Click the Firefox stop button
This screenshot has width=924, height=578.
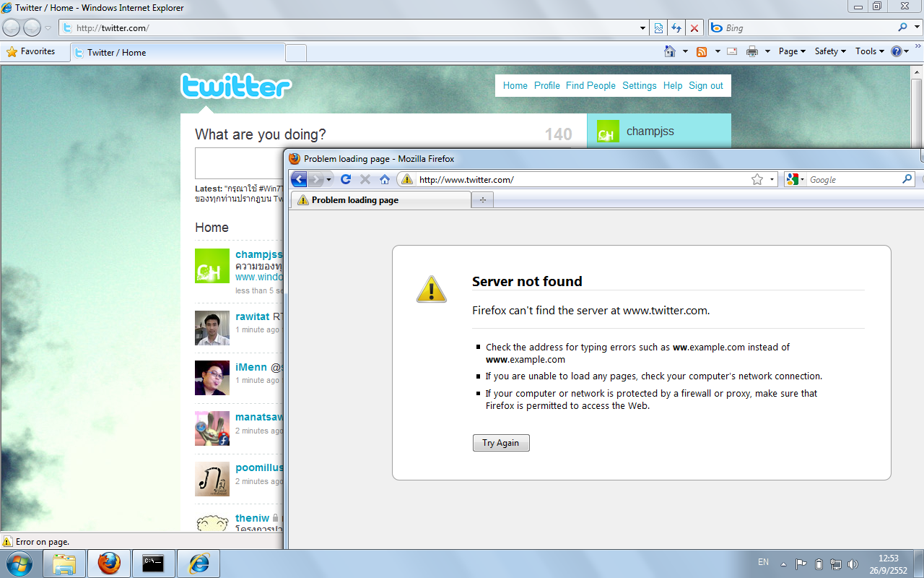click(x=365, y=179)
